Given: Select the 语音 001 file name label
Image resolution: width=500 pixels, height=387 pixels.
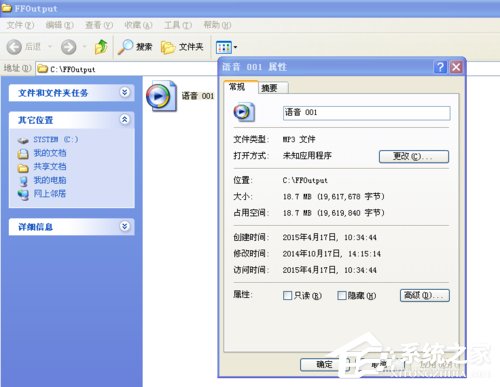Looking at the screenshot, I should [x=198, y=96].
